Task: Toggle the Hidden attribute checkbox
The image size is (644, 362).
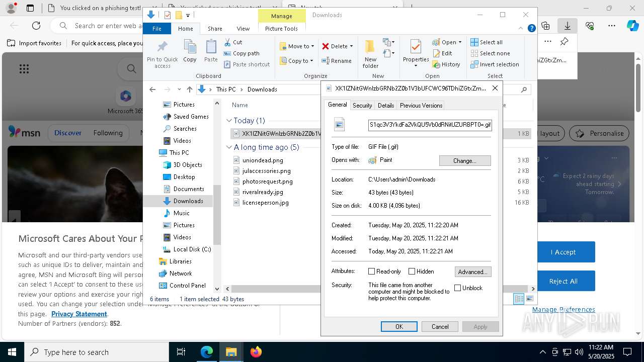Action: pos(412,271)
